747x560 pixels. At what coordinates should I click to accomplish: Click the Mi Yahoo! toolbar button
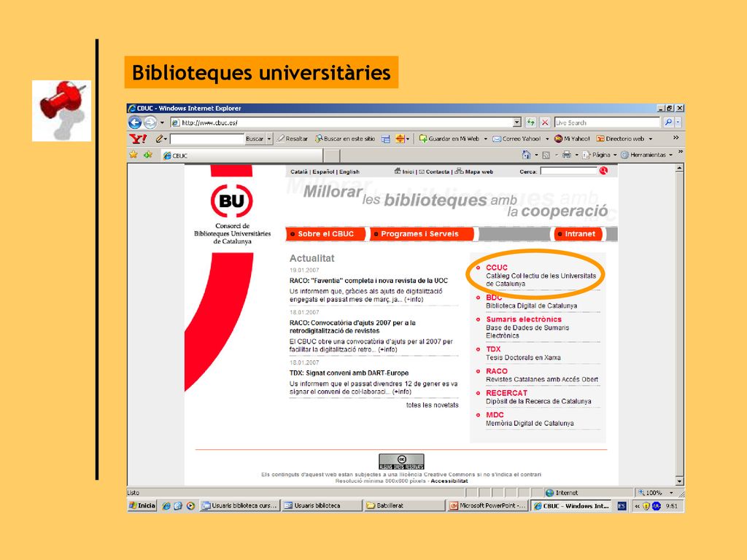pyautogui.click(x=572, y=139)
